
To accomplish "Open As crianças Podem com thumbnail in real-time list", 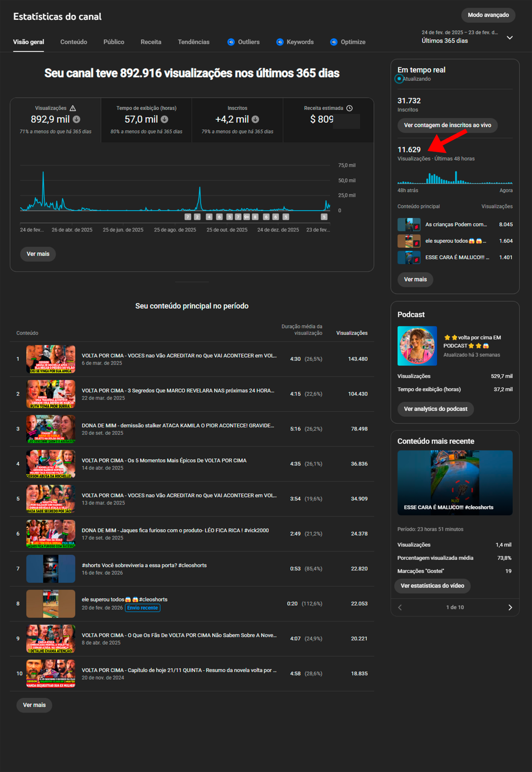I will pos(409,225).
